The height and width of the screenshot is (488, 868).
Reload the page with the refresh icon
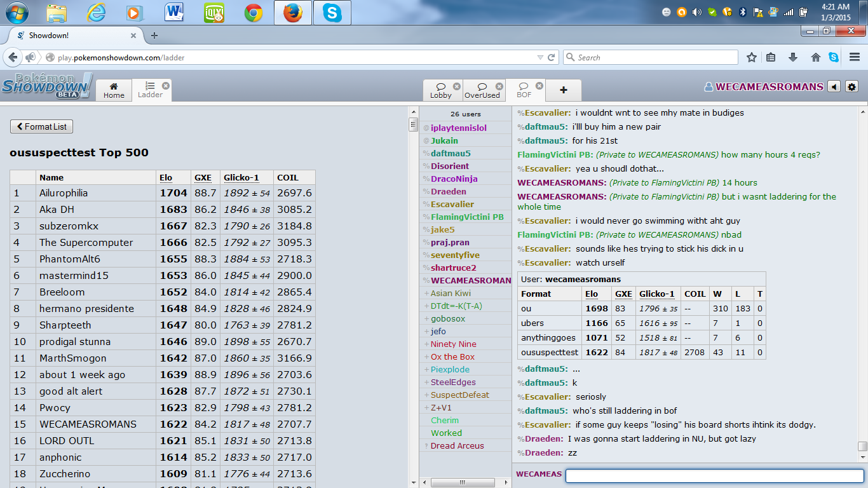point(552,57)
